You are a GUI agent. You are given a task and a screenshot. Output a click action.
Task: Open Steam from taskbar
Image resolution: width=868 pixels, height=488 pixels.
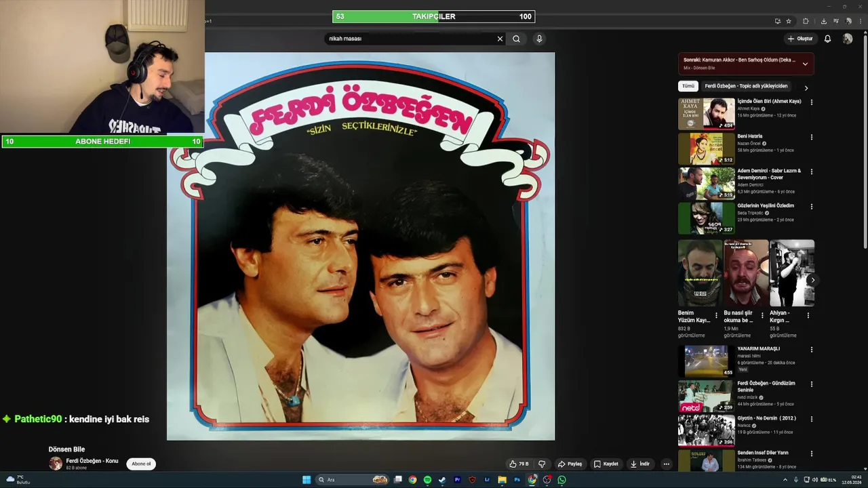(x=442, y=480)
